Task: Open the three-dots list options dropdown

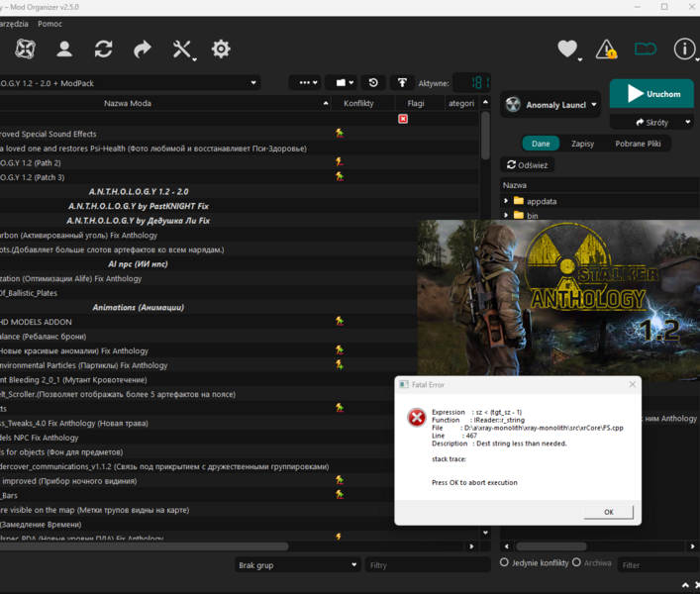Action: [305, 82]
